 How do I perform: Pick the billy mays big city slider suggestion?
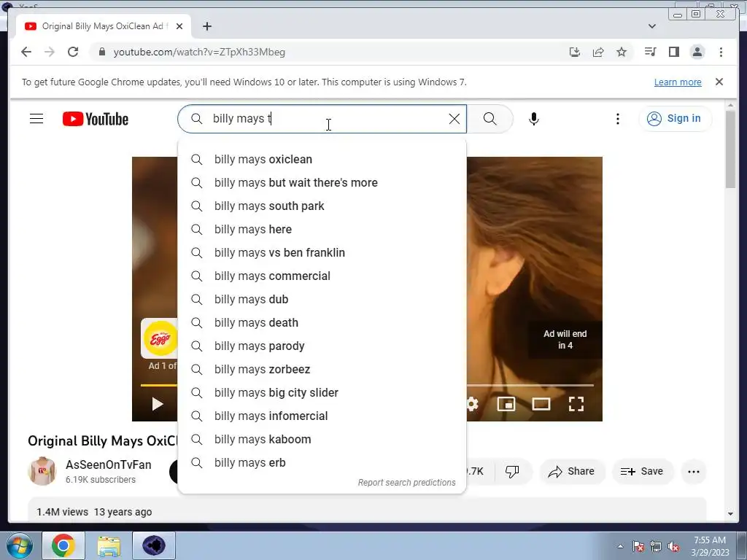tap(322, 392)
